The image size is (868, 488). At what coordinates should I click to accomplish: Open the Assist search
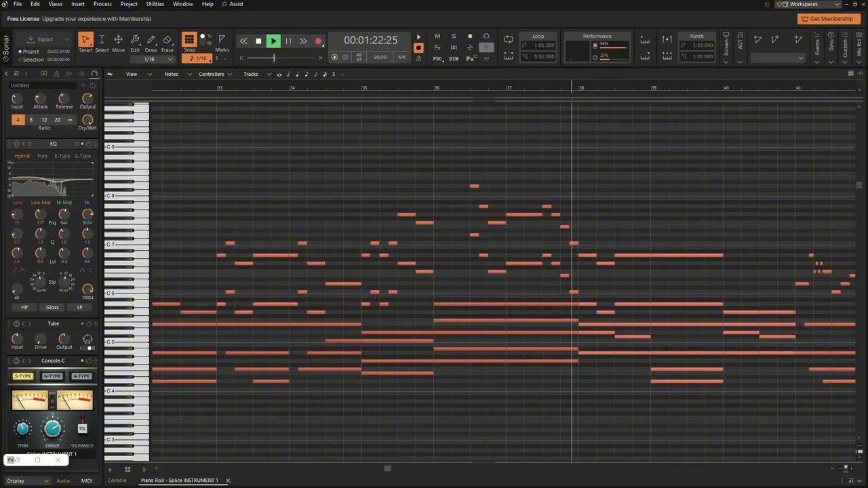pyautogui.click(x=233, y=4)
